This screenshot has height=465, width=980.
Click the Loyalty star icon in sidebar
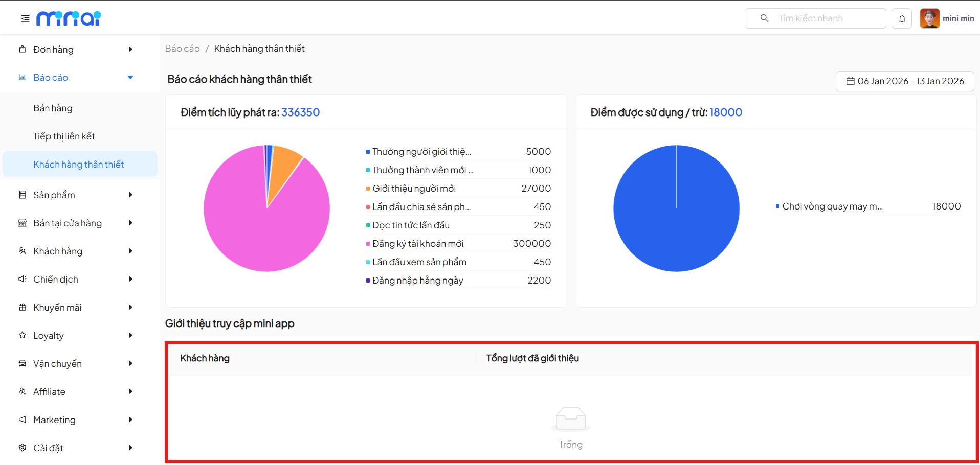23,335
